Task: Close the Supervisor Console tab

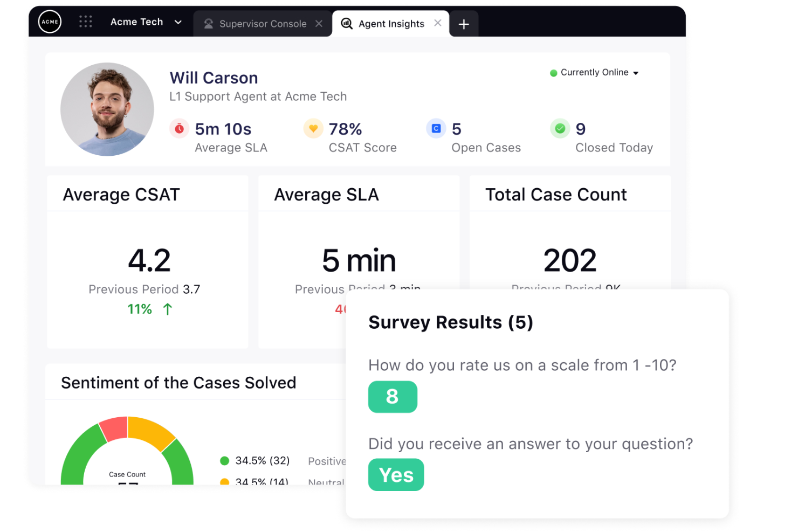Action: pyautogui.click(x=319, y=24)
